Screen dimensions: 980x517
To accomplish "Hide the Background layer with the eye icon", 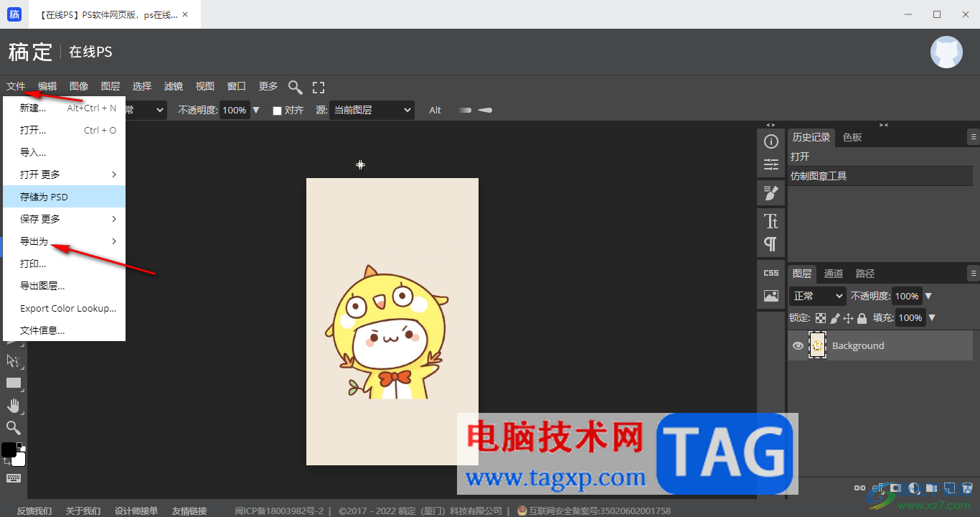I will pos(798,346).
